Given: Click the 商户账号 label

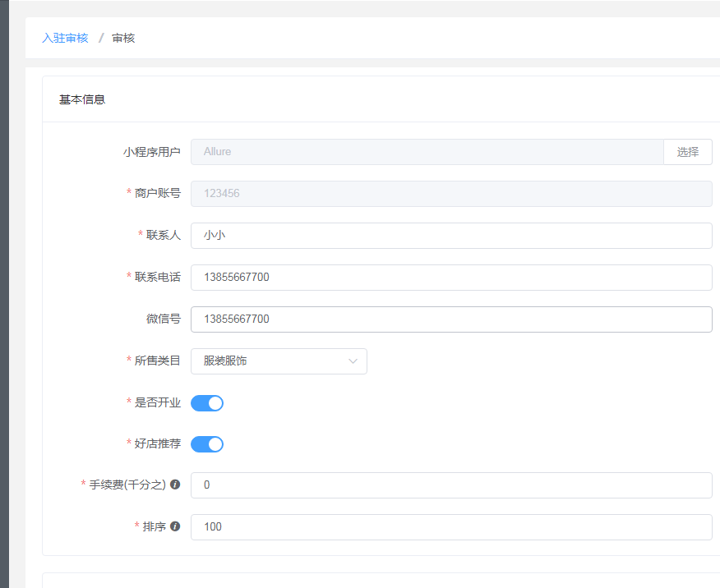Looking at the screenshot, I should click(158, 193).
